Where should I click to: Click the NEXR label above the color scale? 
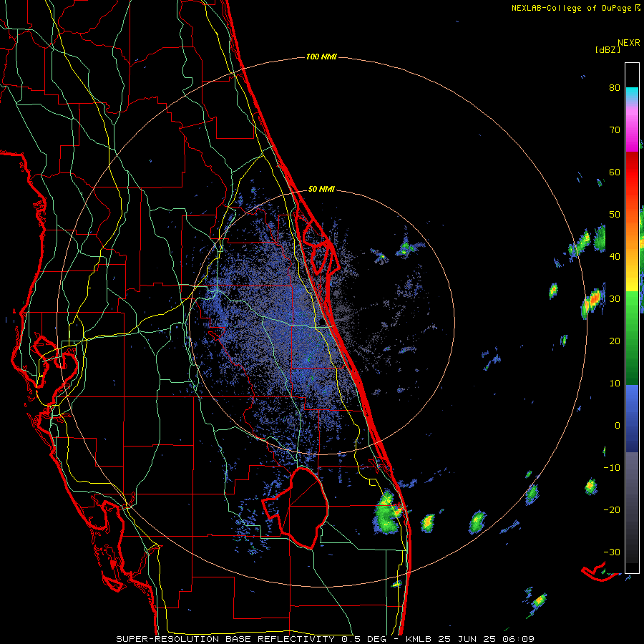tap(629, 43)
